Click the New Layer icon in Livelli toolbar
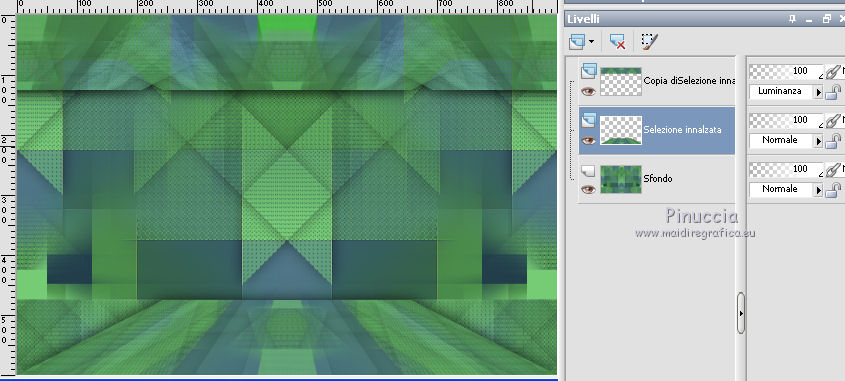The width and height of the screenshot is (845, 381). point(578,41)
